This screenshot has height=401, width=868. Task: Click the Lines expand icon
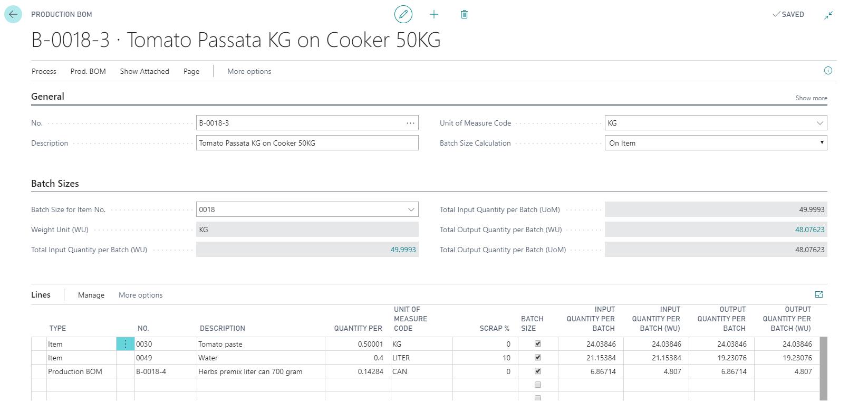(x=818, y=294)
